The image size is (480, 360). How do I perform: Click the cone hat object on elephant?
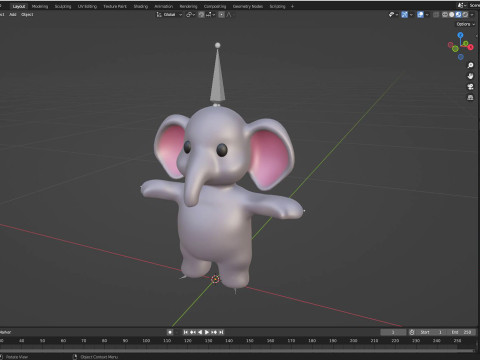tap(217, 73)
